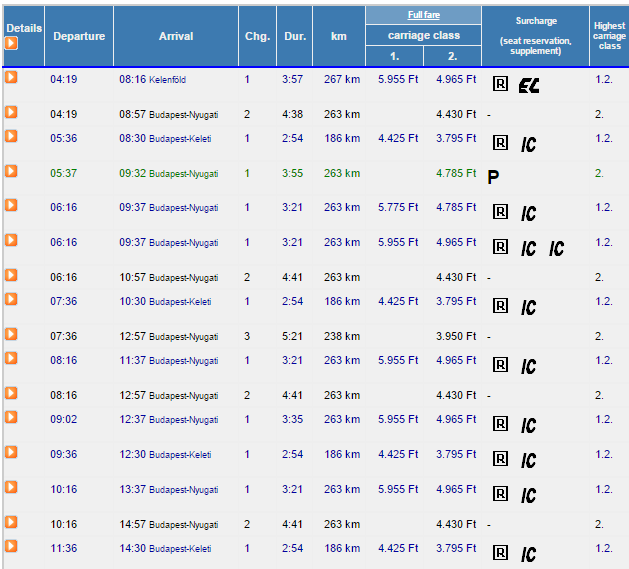Image resolution: width=629 pixels, height=569 pixels.
Task: Open details arrow for the 08:16 to 11:37 train
Action: [11, 358]
